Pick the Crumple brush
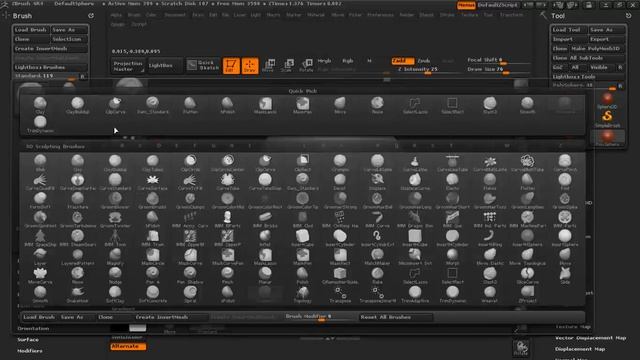The width and height of the screenshot is (640, 360). [x=340, y=163]
